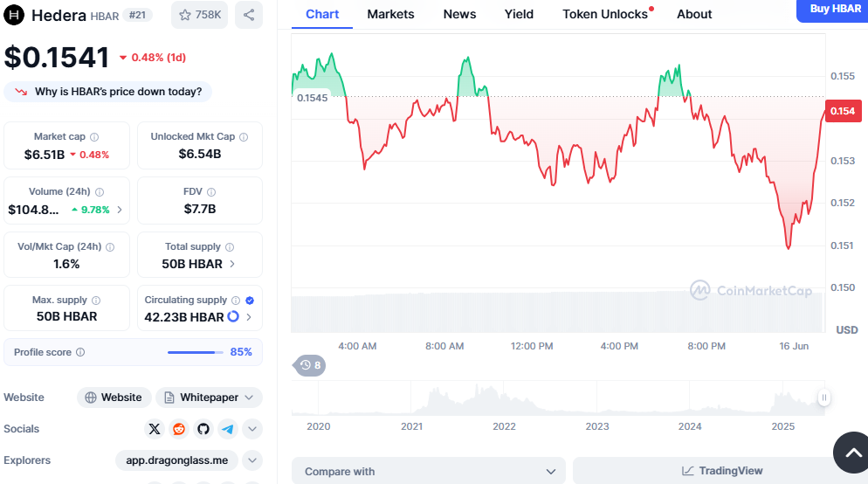Toggle the chart events badge showing 8
This screenshot has width=868, height=484.
[x=309, y=364]
